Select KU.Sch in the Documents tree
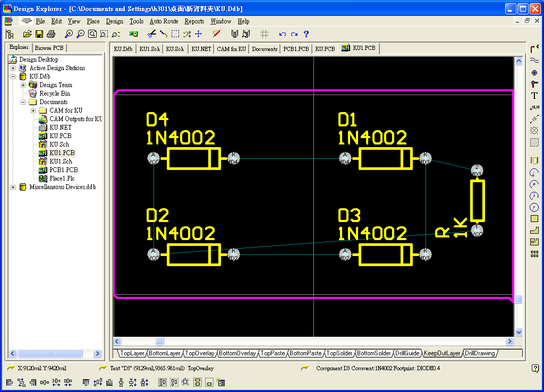The image size is (544, 392). coord(59,144)
